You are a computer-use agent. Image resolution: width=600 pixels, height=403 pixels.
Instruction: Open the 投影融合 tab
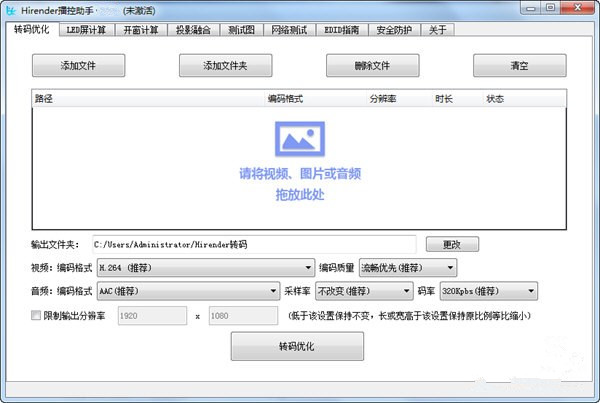coord(195,30)
